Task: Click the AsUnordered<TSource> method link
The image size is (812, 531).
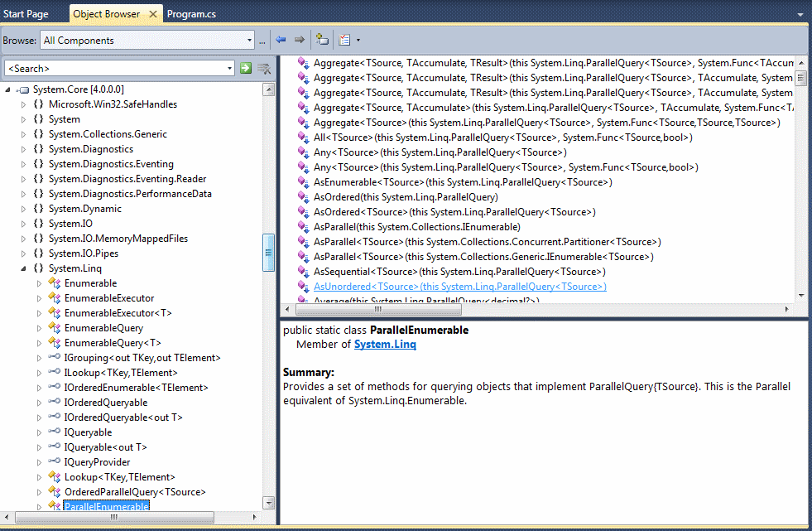Action: coord(459,287)
